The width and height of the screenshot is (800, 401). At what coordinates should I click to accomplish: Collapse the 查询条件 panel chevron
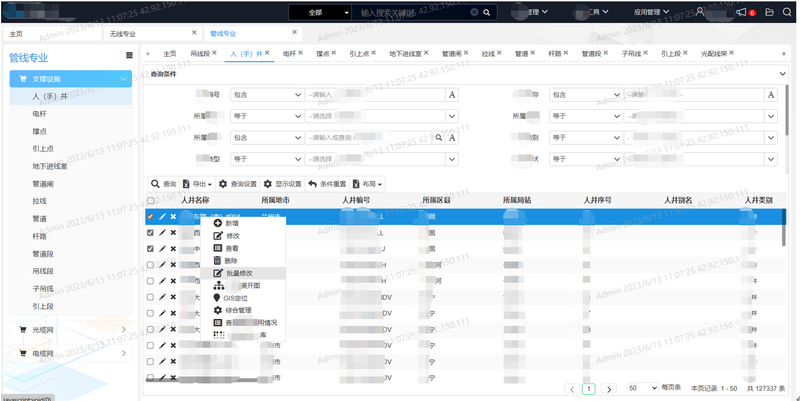[783, 74]
